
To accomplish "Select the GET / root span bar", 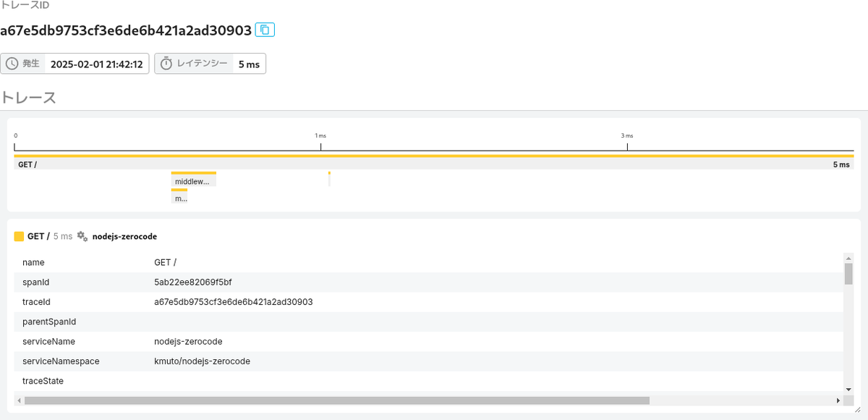I will coord(434,162).
